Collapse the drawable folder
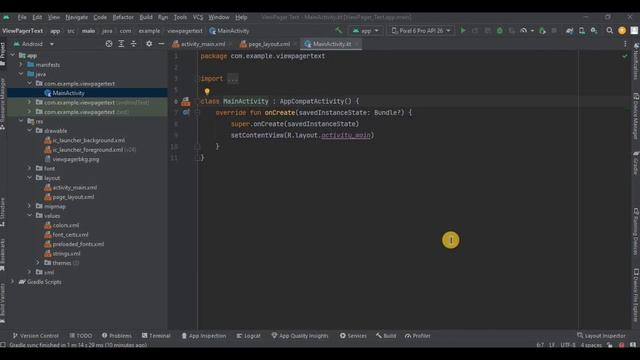This screenshot has height=360, width=640. point(30,131)
